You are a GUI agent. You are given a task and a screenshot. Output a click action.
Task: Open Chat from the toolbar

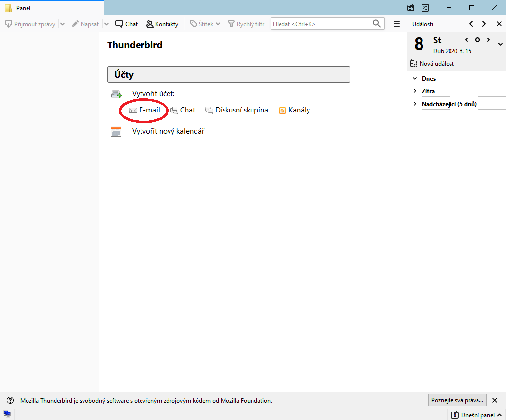(x=127, y=24)
